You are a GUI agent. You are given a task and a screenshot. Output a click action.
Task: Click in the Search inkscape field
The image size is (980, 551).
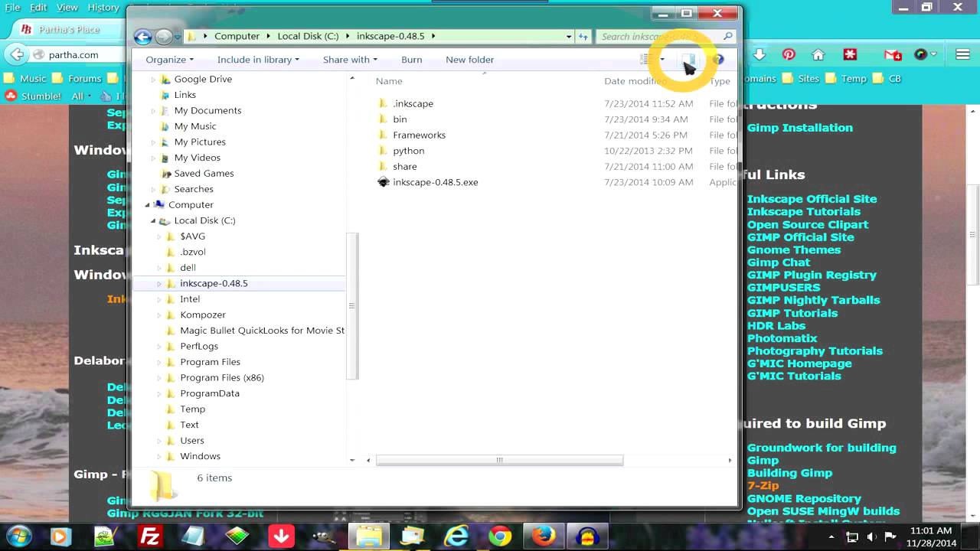coord(659,36)
